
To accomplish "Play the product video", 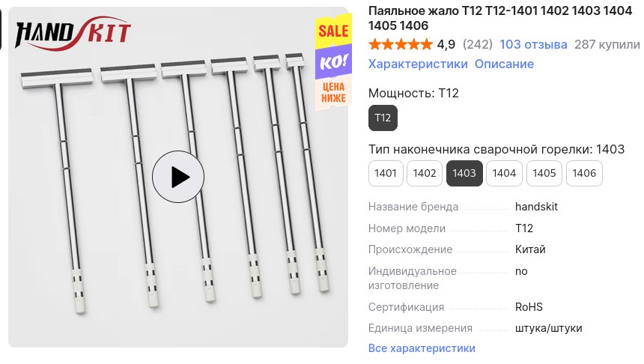I will tap(177, 177).
